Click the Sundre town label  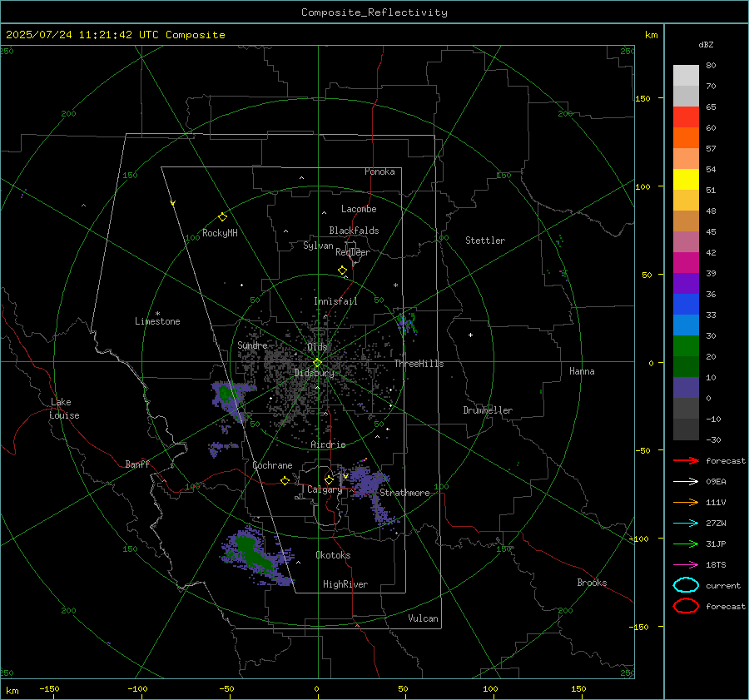tap(252, 345)
